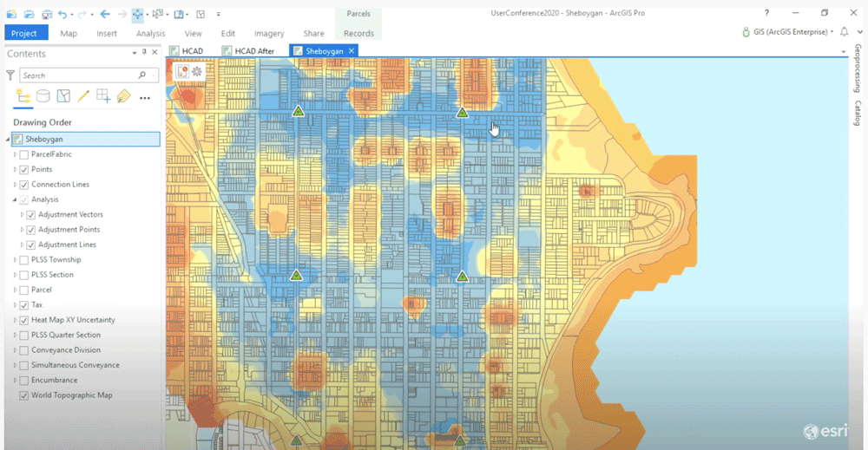The height and width of the screenshot is (450, 868).
Task: Open the Geoprocessing side pane
Action: (858, 68)
